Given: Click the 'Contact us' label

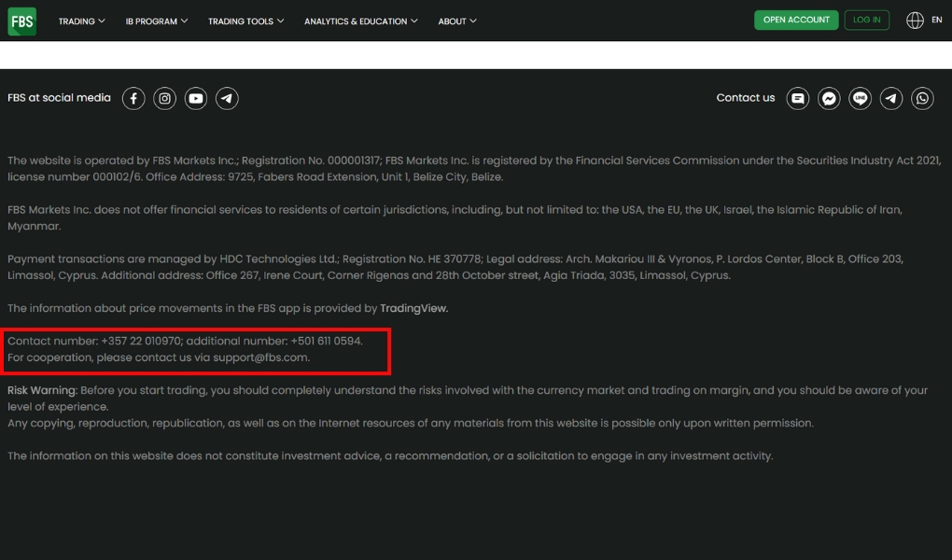Looking at the screenshot, I should (746, 98).
